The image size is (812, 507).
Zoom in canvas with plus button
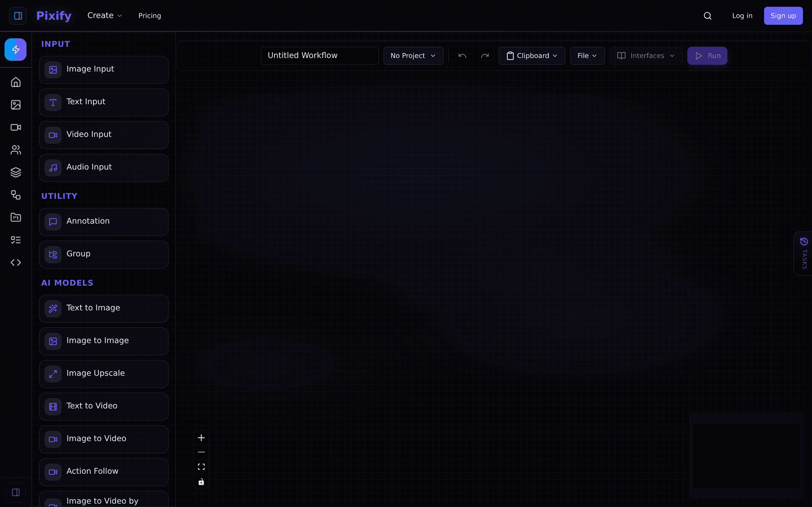[201, 438]
